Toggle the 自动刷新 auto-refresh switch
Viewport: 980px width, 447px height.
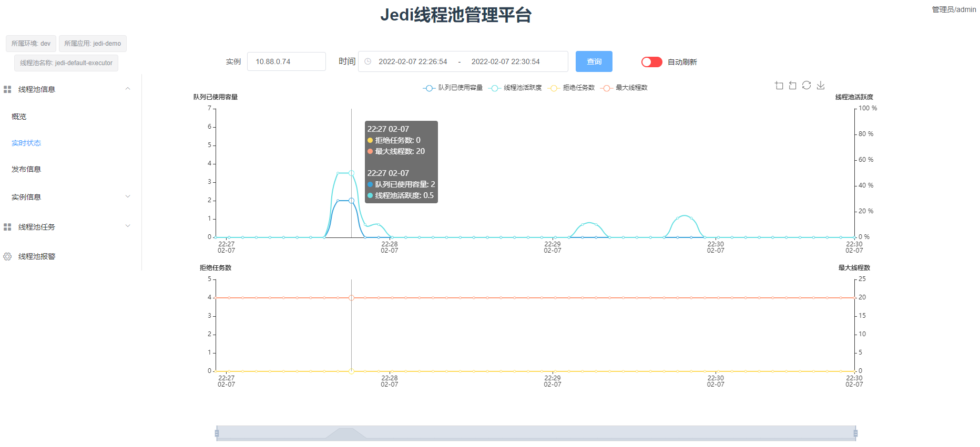coord(651,62)
